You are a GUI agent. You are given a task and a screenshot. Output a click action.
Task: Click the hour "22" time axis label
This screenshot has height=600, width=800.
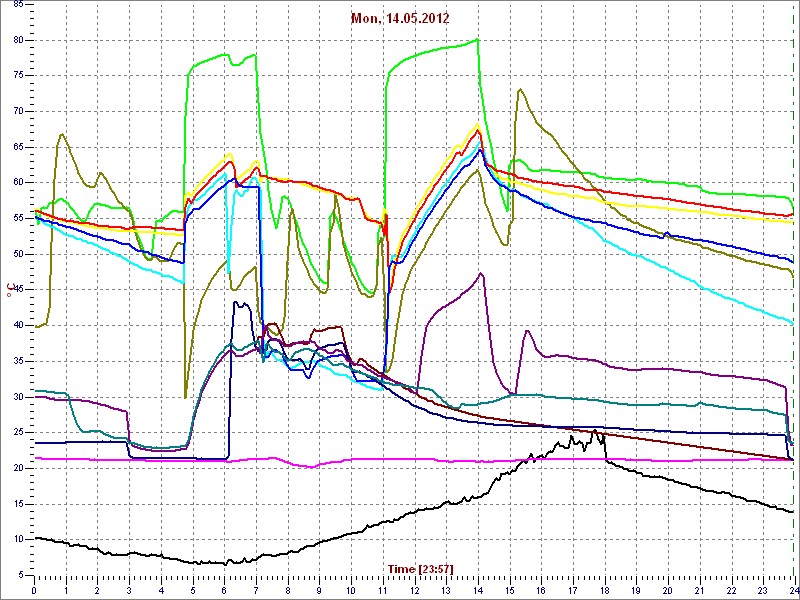(x=732, y=589)
